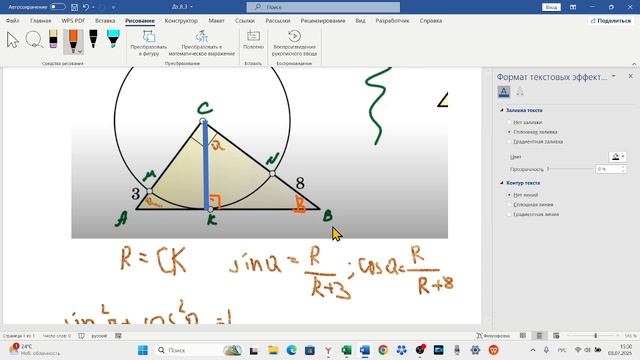Open the text fill and outline tab icon
Screen dimensions: 640x360
pos(504,91)
